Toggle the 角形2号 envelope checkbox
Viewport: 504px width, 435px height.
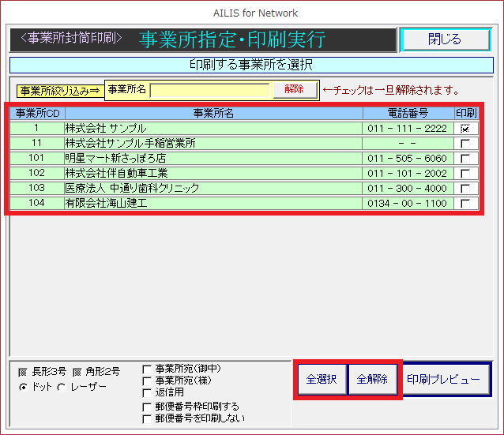pos(77,372)
